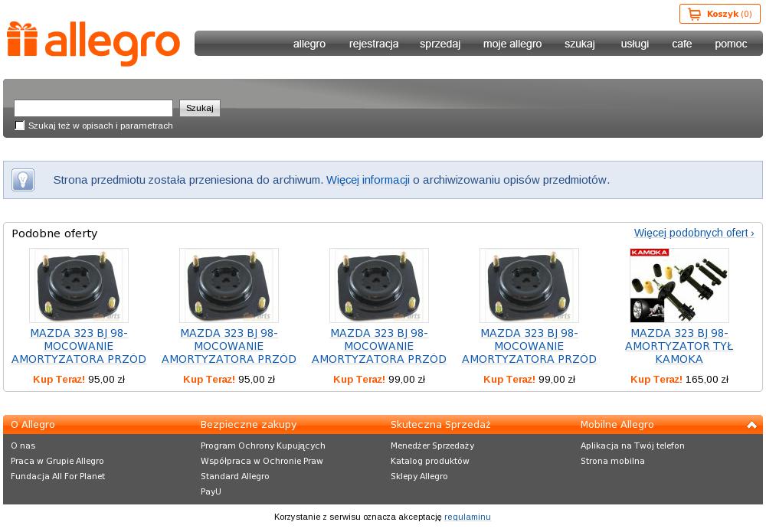The image size is (766, 532).
Task: Open the KAMOKA shock absorber product image
Action: point(679,286)
